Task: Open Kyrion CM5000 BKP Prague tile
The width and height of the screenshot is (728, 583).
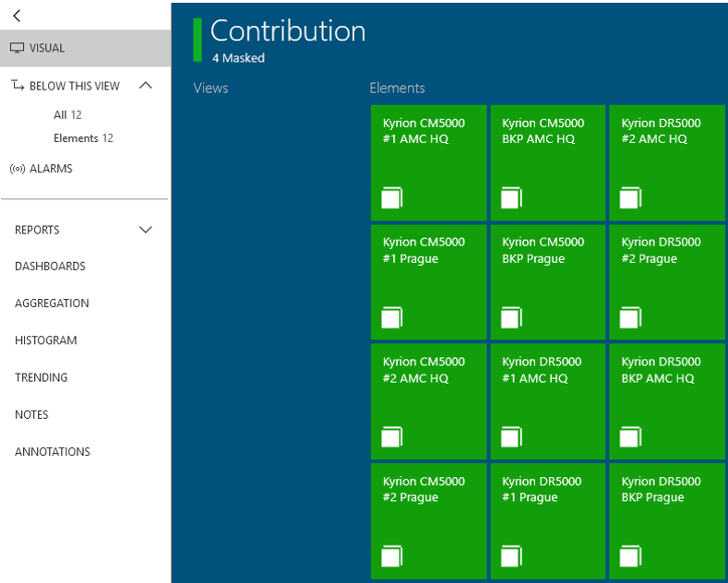Action: coord(548,282)
